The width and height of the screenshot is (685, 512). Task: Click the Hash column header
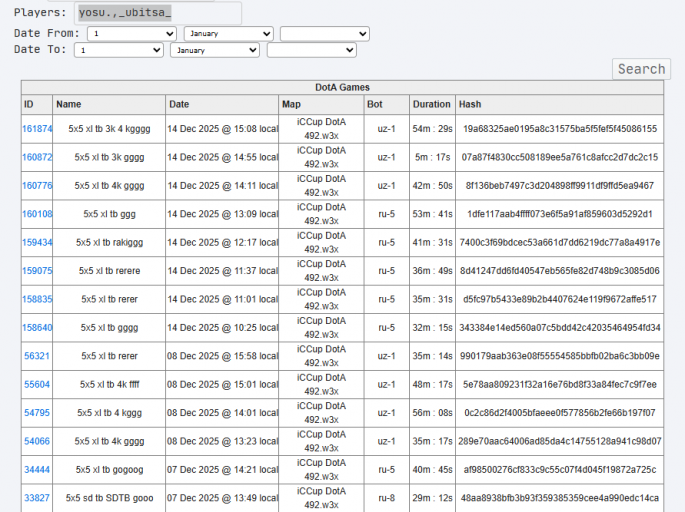tap(560, 104)
